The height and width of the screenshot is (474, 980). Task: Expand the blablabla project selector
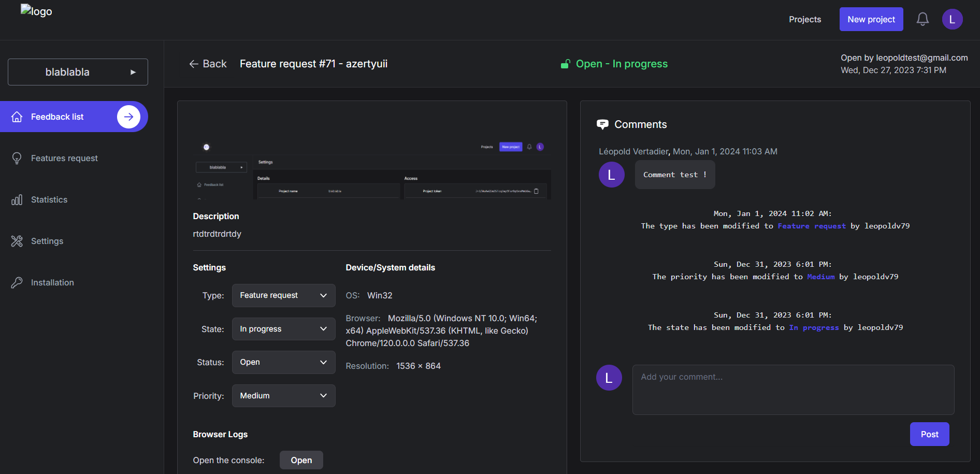[x=78, y=72]
